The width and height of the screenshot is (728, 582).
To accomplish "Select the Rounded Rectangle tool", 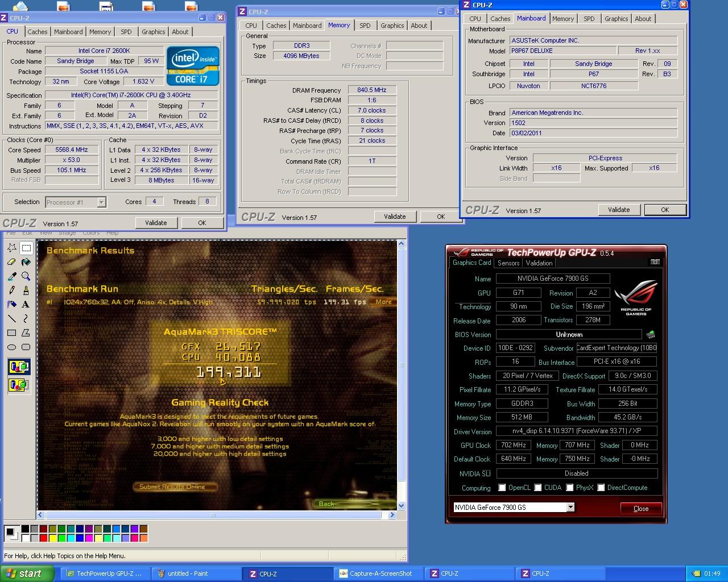I will point(26,347).
